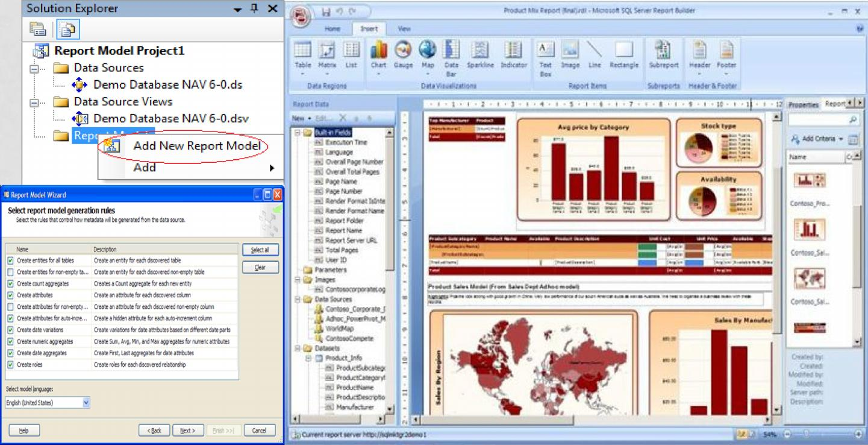Collapse the Images node in Report Data
This screenshot has width=868, height=445.
297,280
